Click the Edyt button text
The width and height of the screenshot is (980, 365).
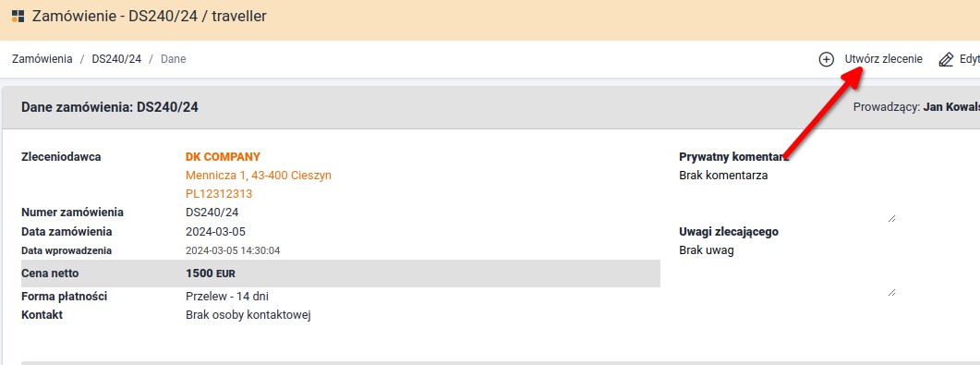click(x=969, y=59)
